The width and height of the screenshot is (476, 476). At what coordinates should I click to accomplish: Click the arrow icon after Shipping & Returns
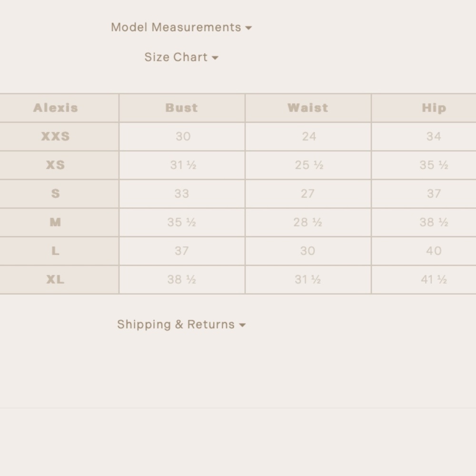coord(242,325)
